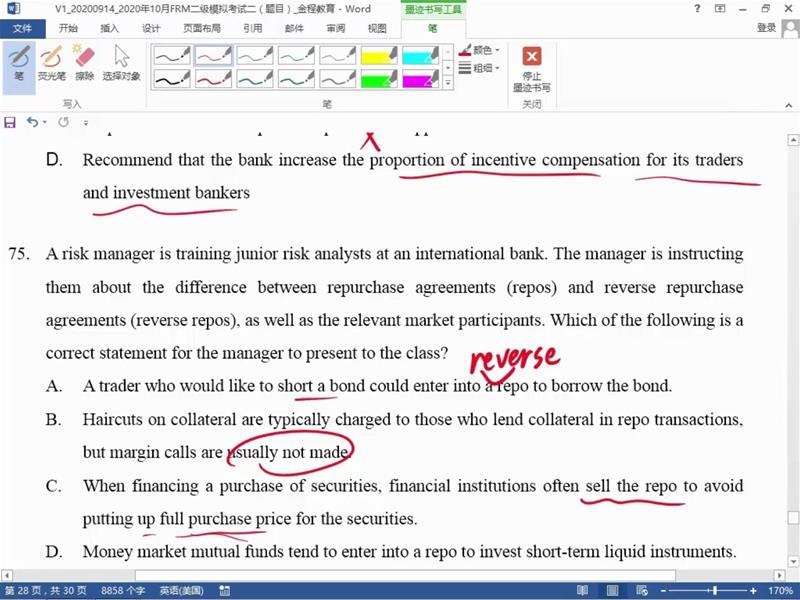Screen dimensions: 800x600
Task: Click the Sign in (登录) link
Action: click(x=766, y=28)
